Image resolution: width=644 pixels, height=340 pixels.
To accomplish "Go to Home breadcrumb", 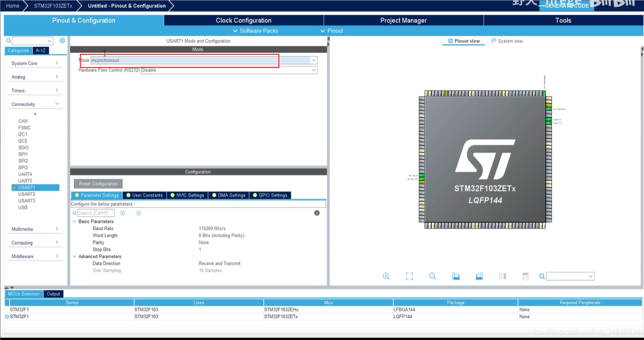I will pos(13,6).
